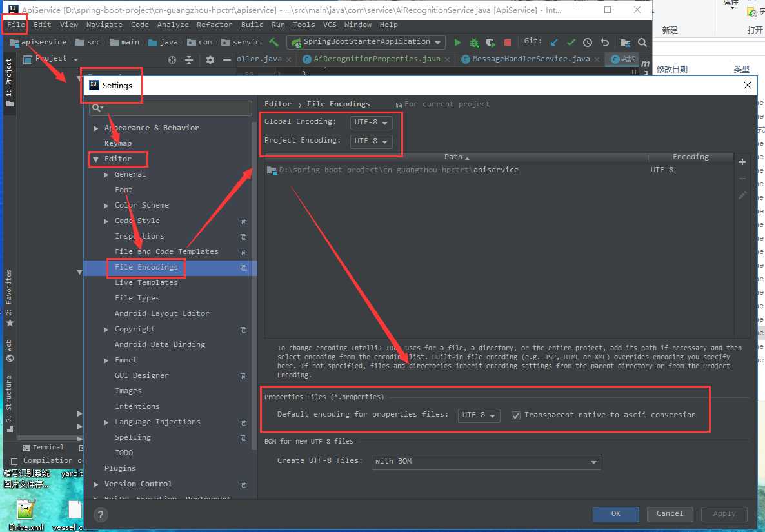Expand Appearance & Behavior settings node
This screenshot has width=765, height=532.
pos(95,128)
